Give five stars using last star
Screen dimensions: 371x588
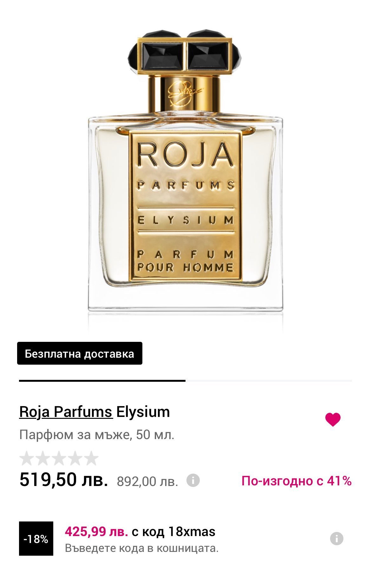pyautogui.click(x=92, y=458)
